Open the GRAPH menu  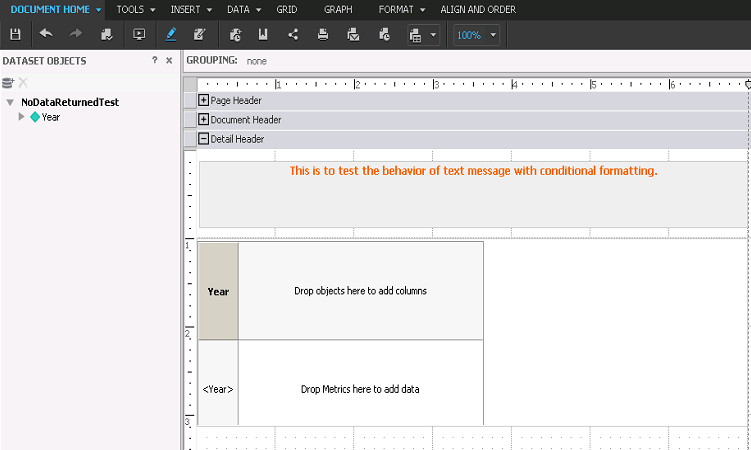[338, 10]
